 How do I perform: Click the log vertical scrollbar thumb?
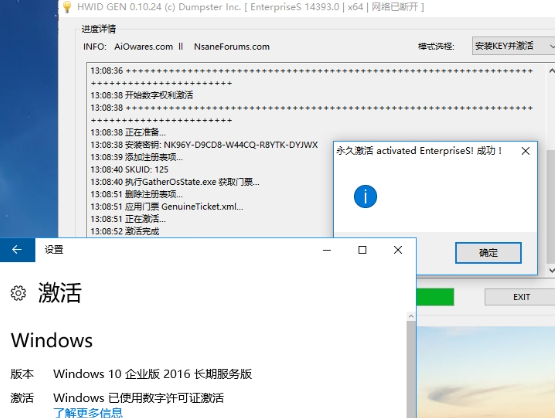coord(551,207)
